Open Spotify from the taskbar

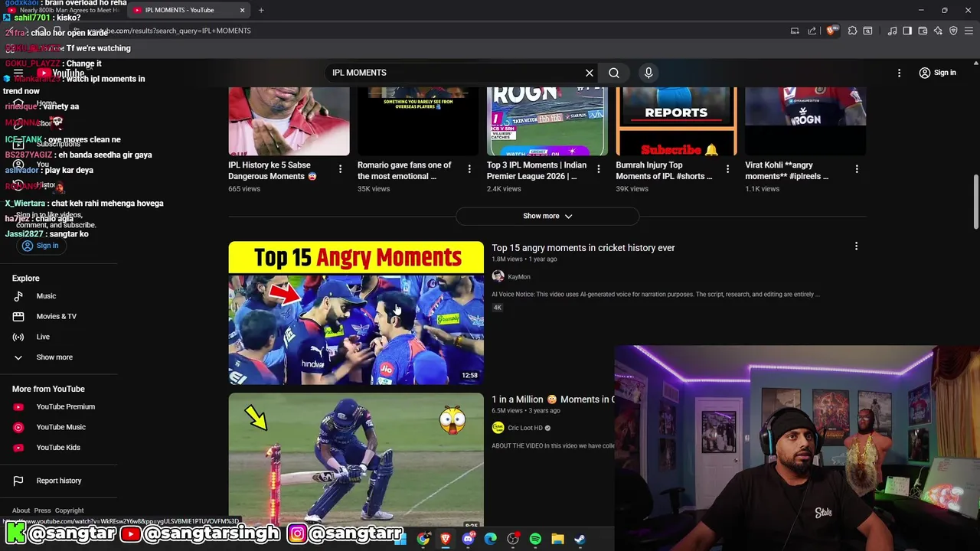(x=535, y=539)
